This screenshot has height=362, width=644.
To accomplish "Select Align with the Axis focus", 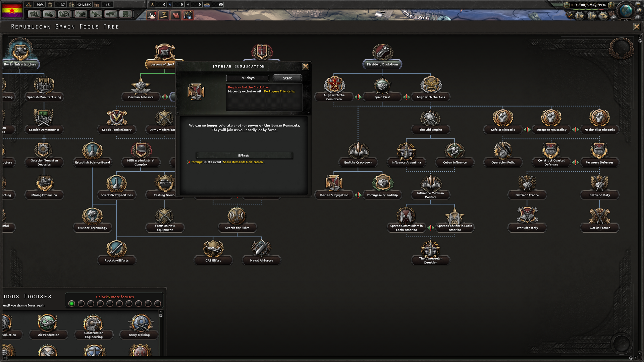I will pos(431,89).
